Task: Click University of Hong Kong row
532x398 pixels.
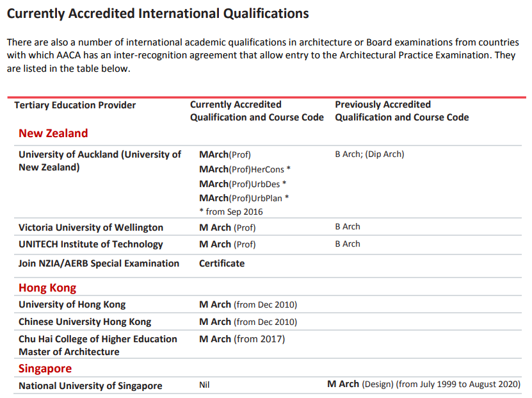Action: [x=268, y=304]
